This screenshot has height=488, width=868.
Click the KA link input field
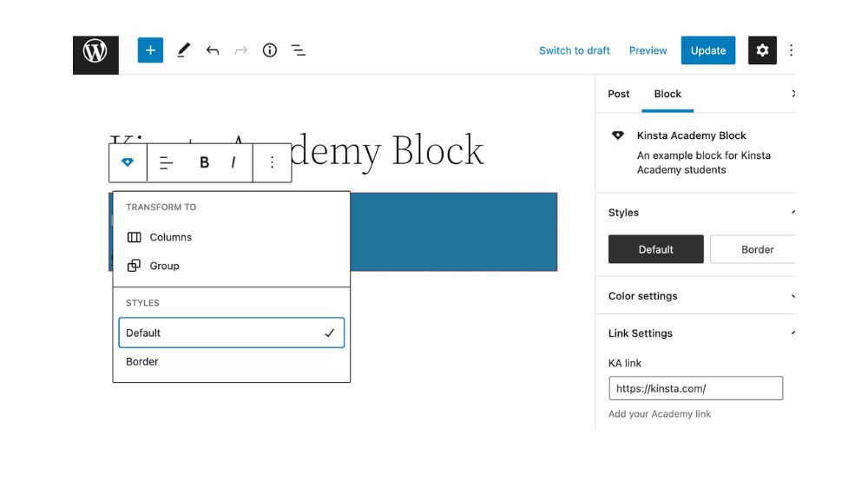pyautogui.click(x=696, y=388)
